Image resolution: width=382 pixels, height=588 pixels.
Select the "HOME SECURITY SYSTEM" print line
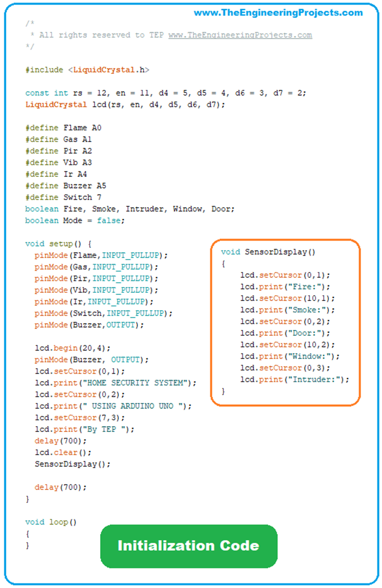click(115, 383)
